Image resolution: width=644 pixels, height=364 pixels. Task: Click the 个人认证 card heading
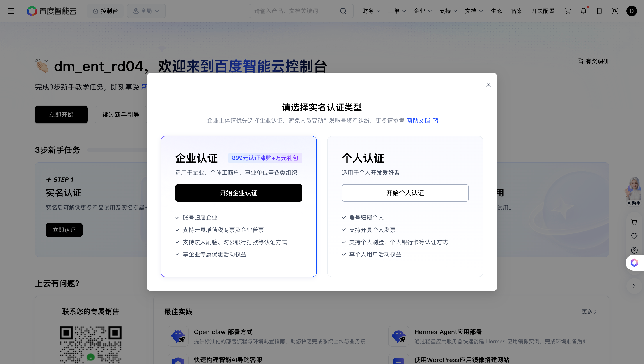click(x=363, y=158)
